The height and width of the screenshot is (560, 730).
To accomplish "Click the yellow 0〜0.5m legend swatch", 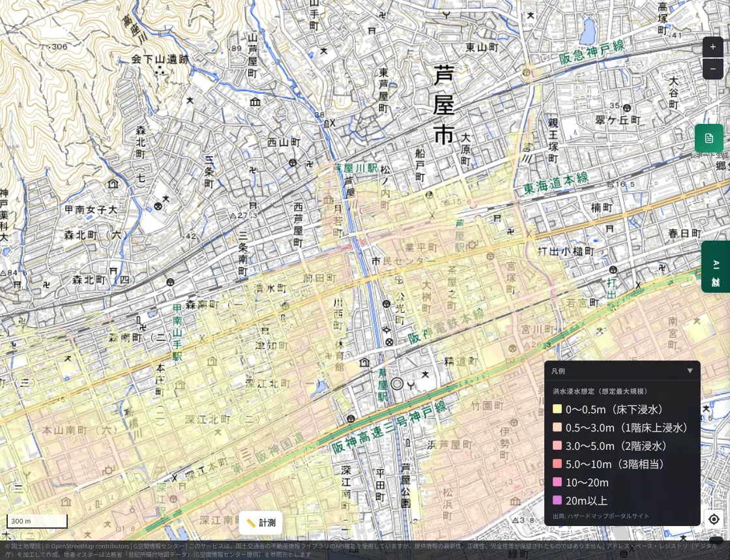I will (x=557, y=409).
